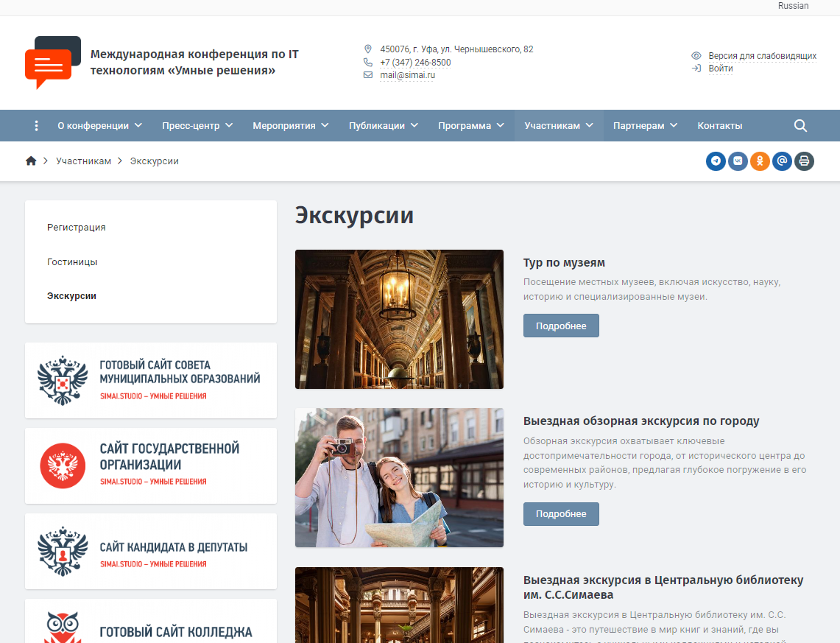Open the city tour photo thumbnail

(399, 477)
